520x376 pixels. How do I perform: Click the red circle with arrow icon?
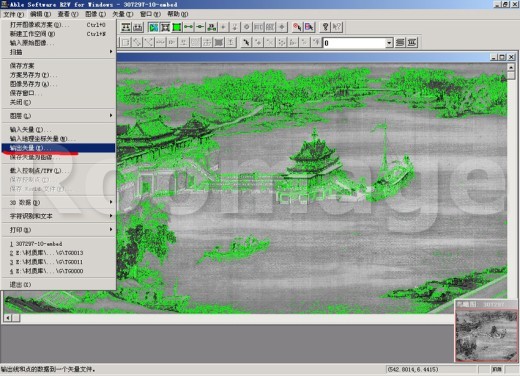296,27
